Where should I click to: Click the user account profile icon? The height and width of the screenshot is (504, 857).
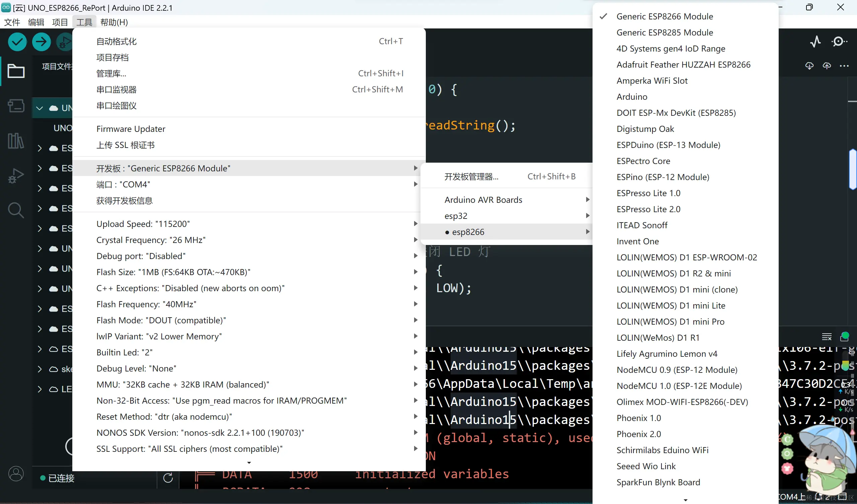(16, 474)
